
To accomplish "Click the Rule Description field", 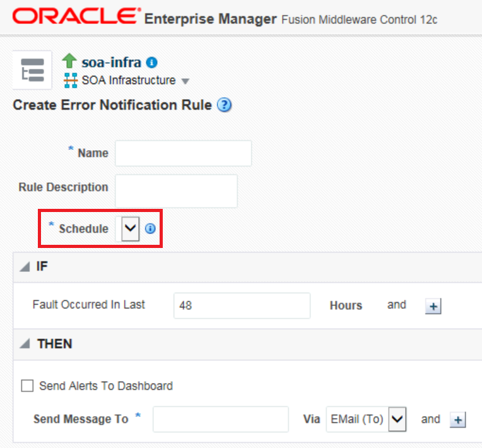I will (x=176, y=191).
